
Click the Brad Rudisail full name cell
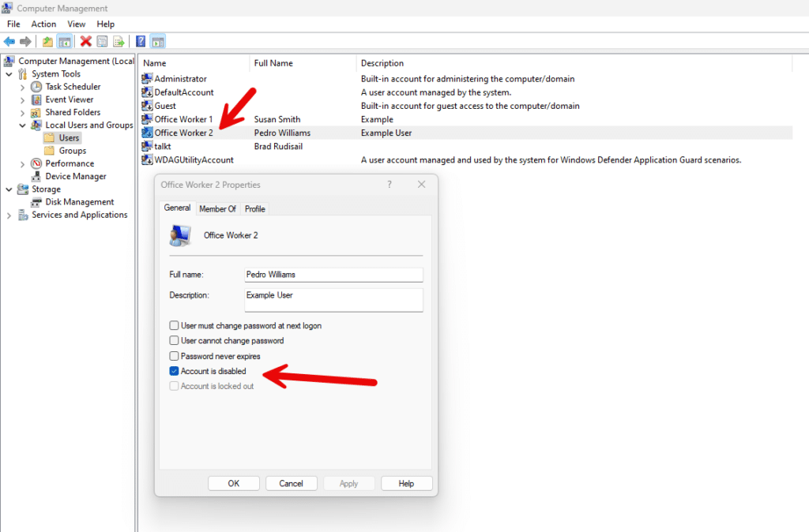coord(278,146)
